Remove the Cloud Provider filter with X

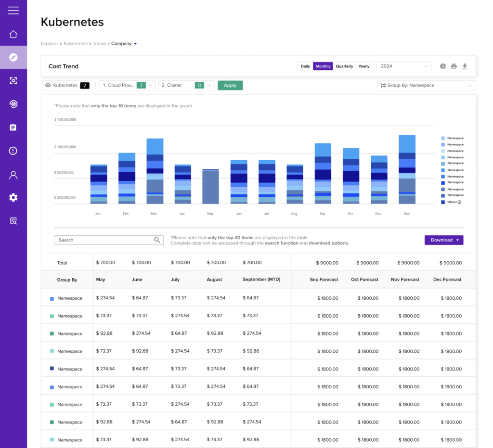(x=150, y=86)
